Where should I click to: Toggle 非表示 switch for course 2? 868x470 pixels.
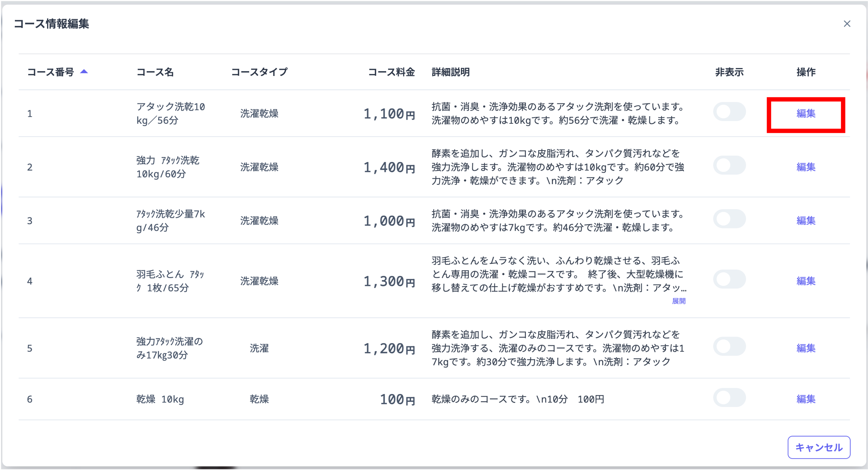coord(729,165)
